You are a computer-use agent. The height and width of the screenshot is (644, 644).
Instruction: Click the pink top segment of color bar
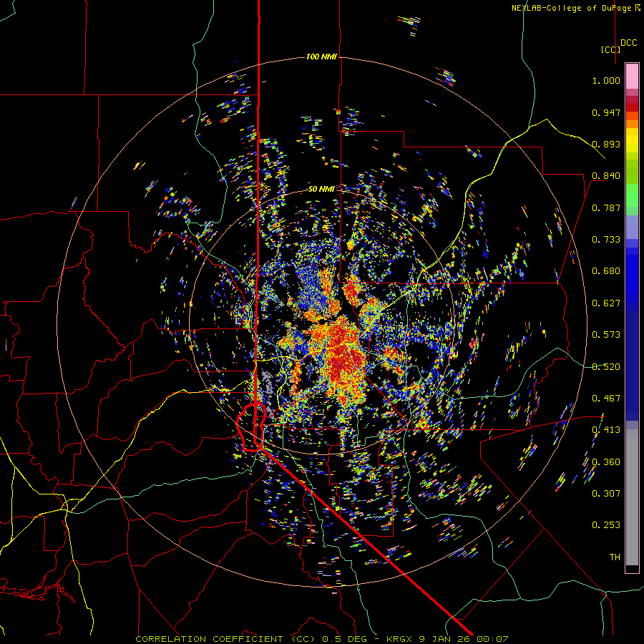pyautogui.click(x=632, y=76)
